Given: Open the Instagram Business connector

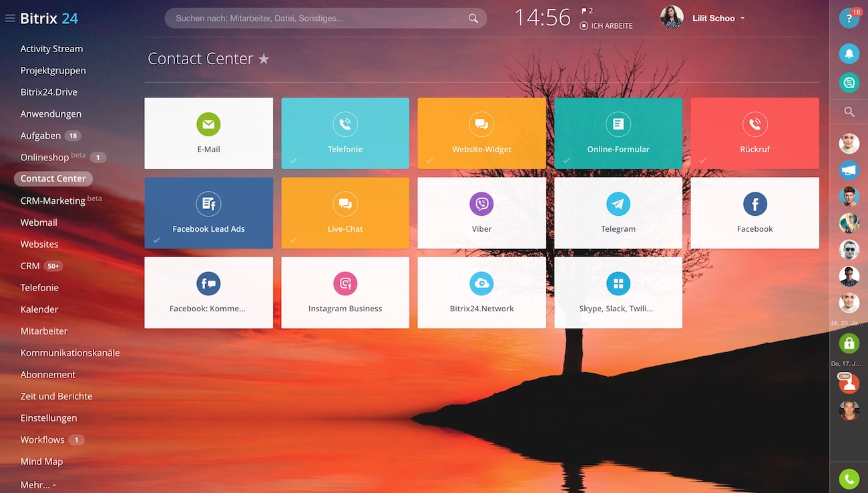Looking at the screenshot, I should click(345, 293).
